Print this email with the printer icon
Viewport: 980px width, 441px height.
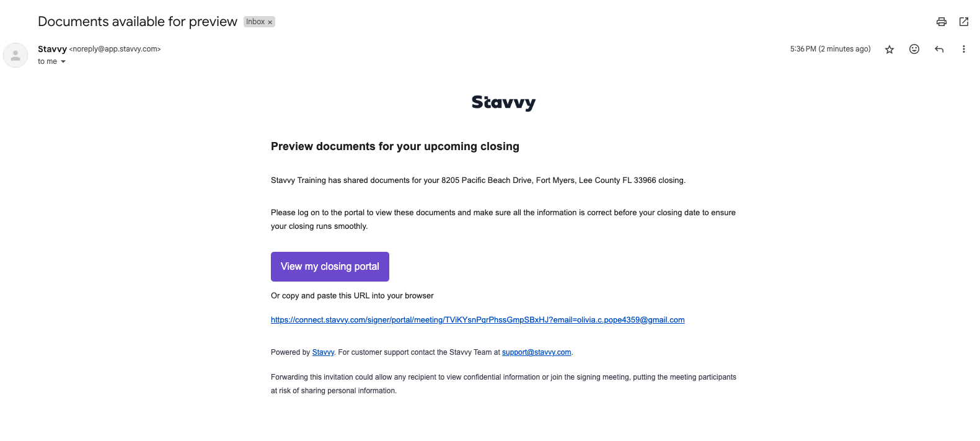[941, 22]
